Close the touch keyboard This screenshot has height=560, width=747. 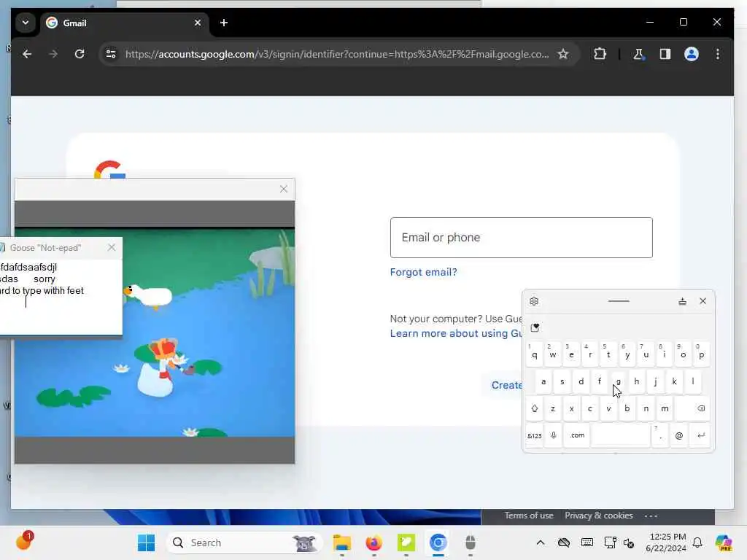click(x=703, y=301)
